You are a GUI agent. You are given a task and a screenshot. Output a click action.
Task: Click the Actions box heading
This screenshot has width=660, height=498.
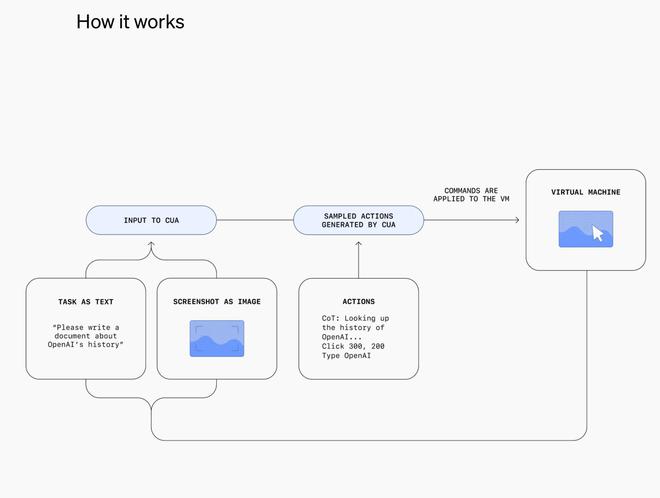[x=358, y=301]
